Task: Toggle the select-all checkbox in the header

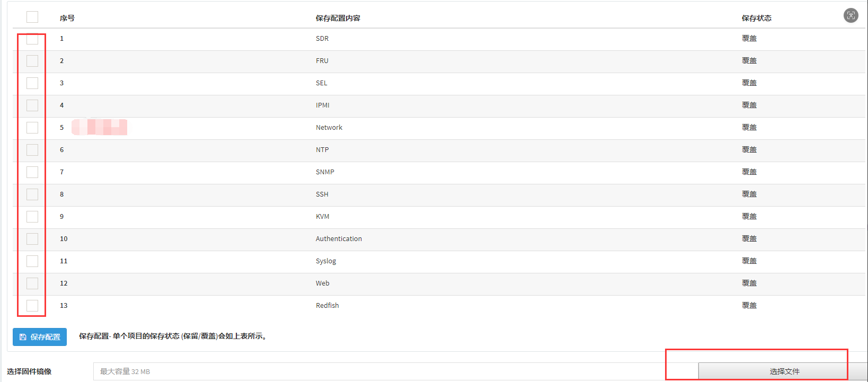Action: click(x=32, y=17)
